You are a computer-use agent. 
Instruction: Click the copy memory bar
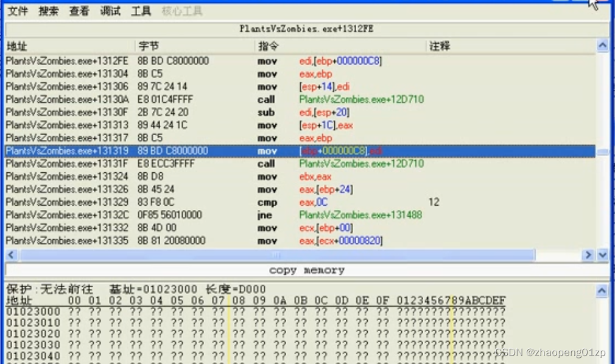(x=307, y=270)
